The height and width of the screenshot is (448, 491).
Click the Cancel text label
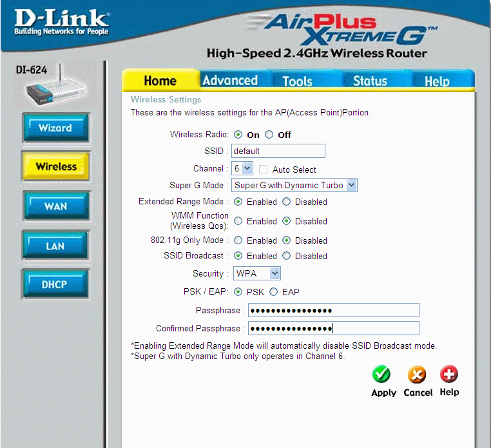click(x=418, y=392)
